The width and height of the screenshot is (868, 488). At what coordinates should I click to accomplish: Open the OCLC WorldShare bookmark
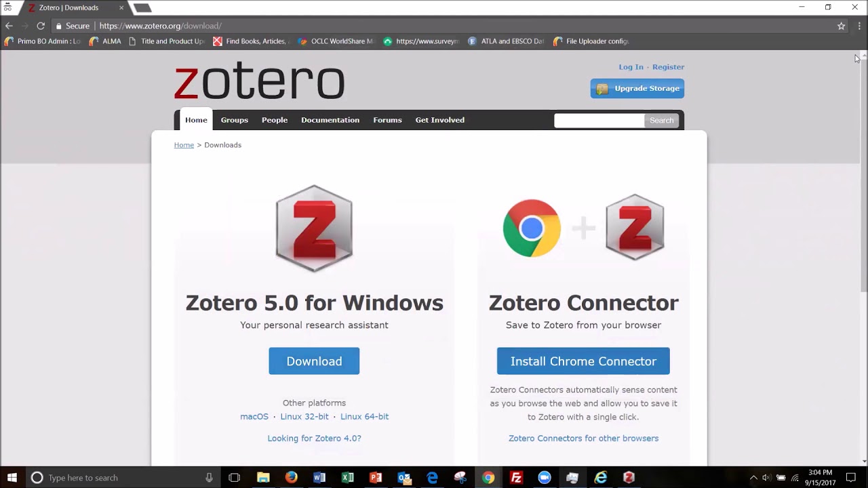tap(336, 41)
